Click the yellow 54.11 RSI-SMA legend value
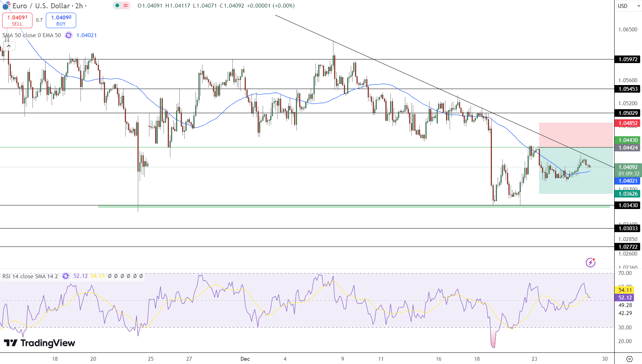 click(x=97, y=276)
